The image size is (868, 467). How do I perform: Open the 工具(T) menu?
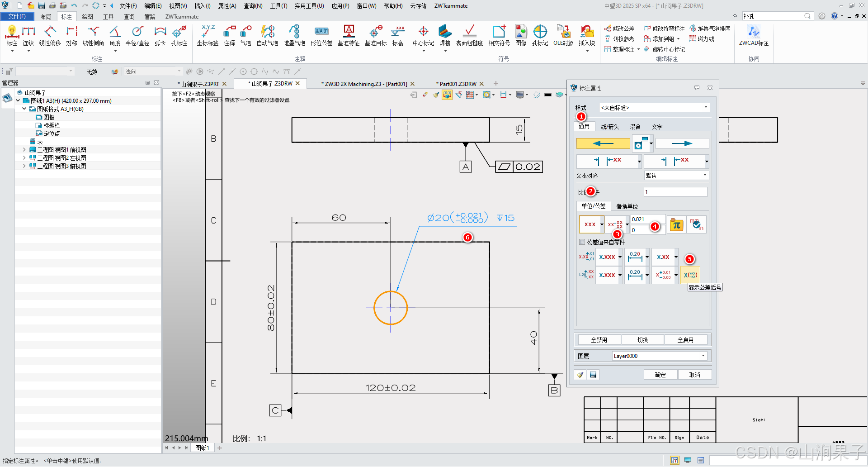(x=278, y=6)
